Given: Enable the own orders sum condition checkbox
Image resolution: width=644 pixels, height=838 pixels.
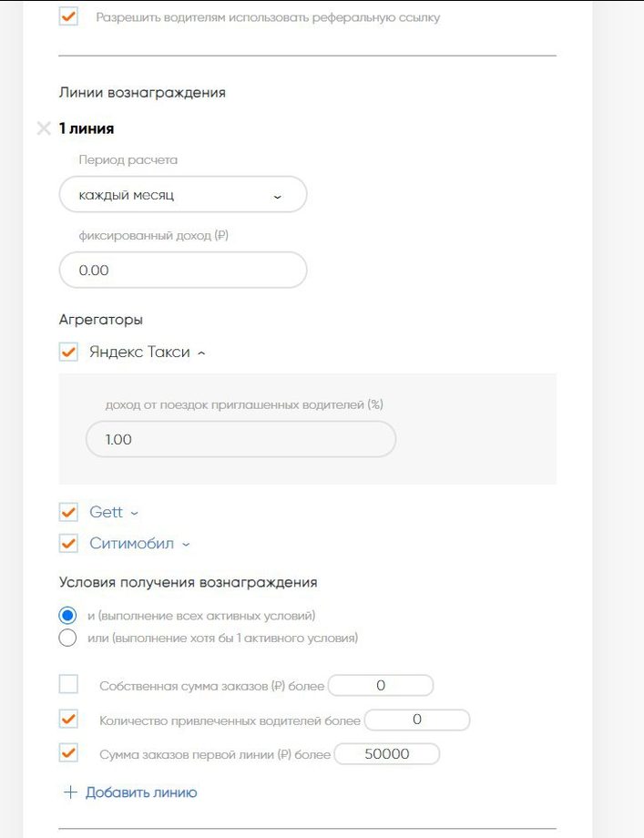Looking at the screenshot, I should click(x=68, y=685).
